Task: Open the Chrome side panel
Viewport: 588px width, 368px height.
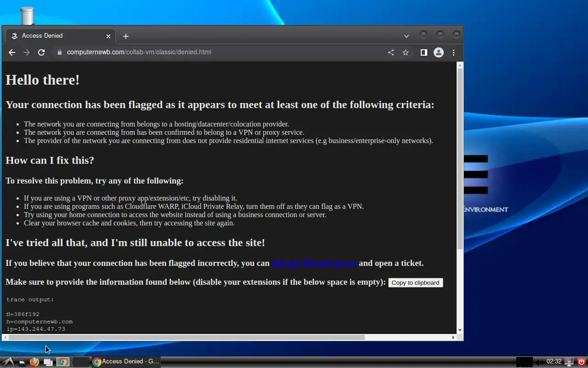Action: [x=424, y=52]
